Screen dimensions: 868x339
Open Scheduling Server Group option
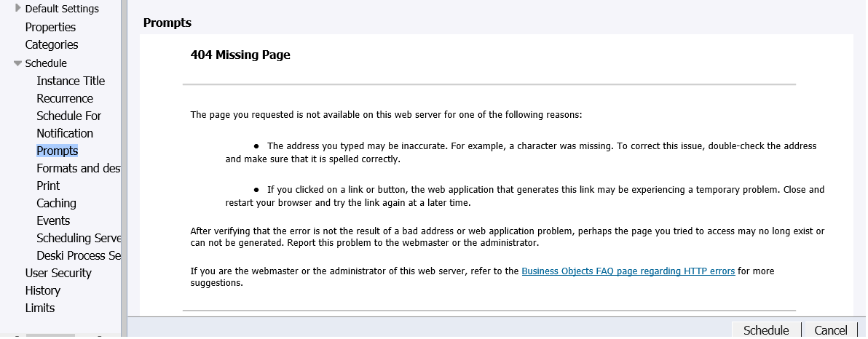78,239
